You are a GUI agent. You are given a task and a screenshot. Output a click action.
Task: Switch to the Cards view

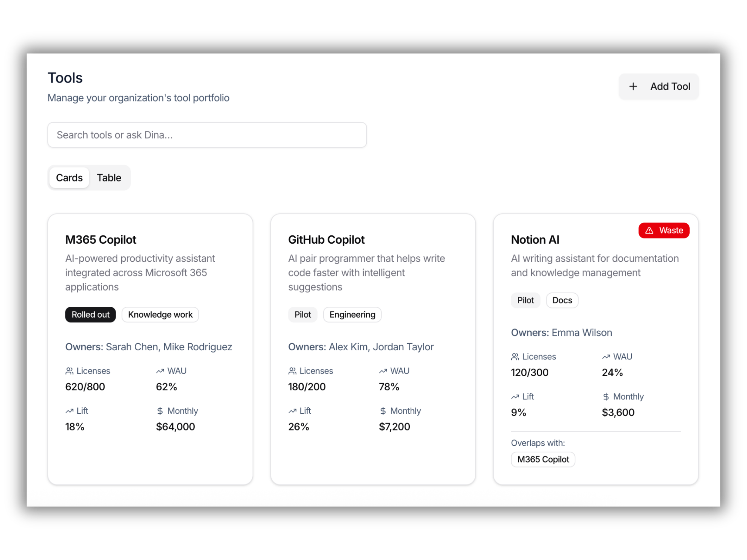[69, 177]
